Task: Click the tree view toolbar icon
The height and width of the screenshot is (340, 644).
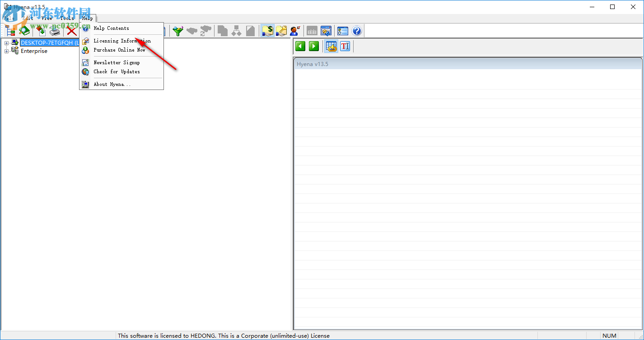Action: coord(10,31)
